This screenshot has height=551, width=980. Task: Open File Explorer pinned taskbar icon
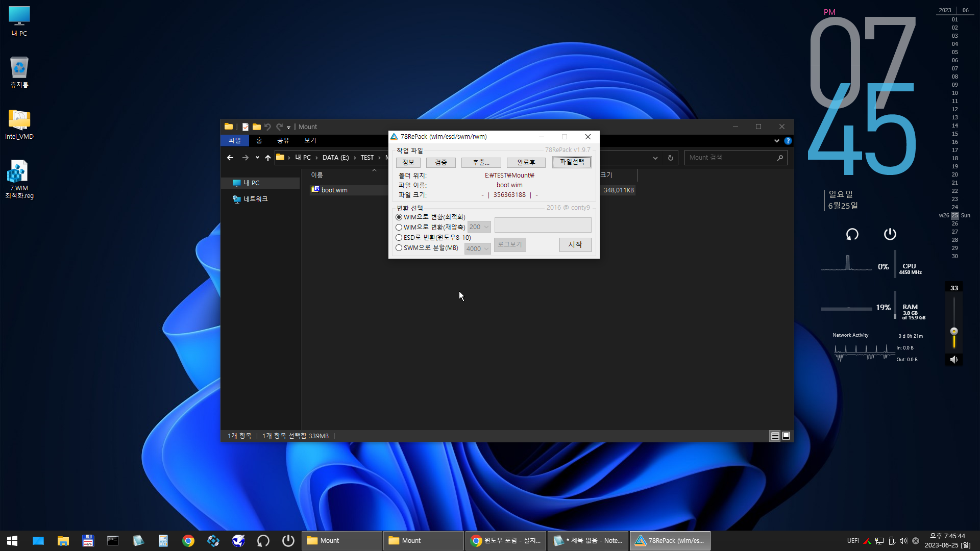pos(63,541)
